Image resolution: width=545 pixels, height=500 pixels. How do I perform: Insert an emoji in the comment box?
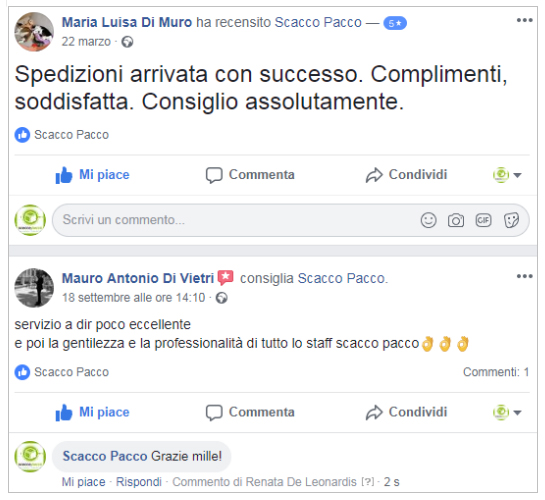(x=428, y=220)
